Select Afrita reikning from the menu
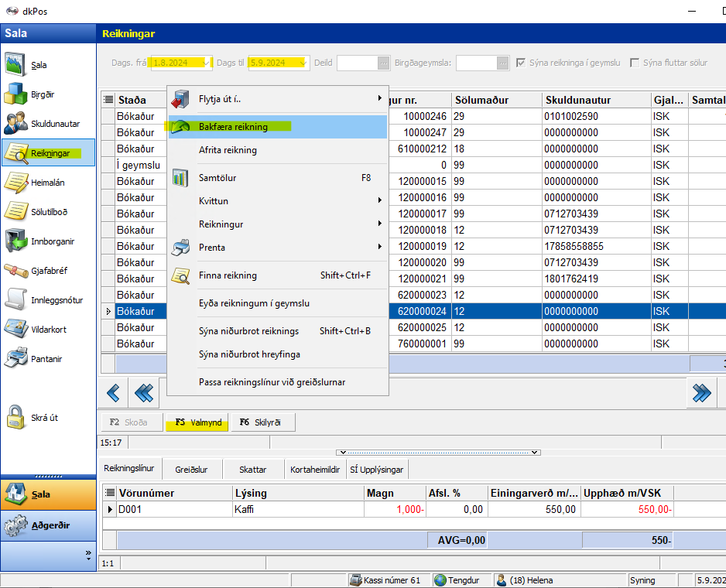 (228, 150)
